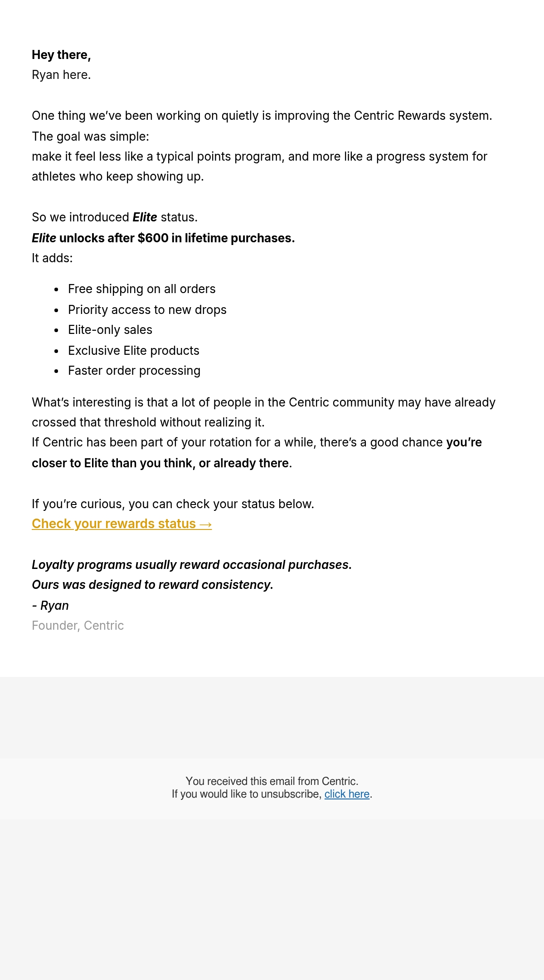Select the 'Faster order processing' bullet item
Screen dimensions: 544x980
pyautogui.click(x=134, y=371)
